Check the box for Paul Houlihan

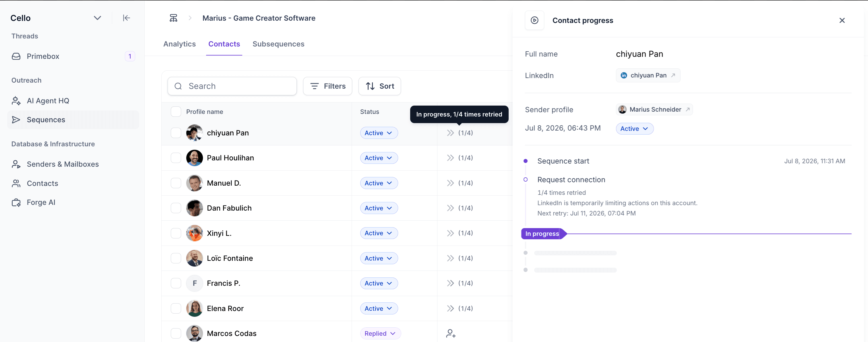coord(176,158)
